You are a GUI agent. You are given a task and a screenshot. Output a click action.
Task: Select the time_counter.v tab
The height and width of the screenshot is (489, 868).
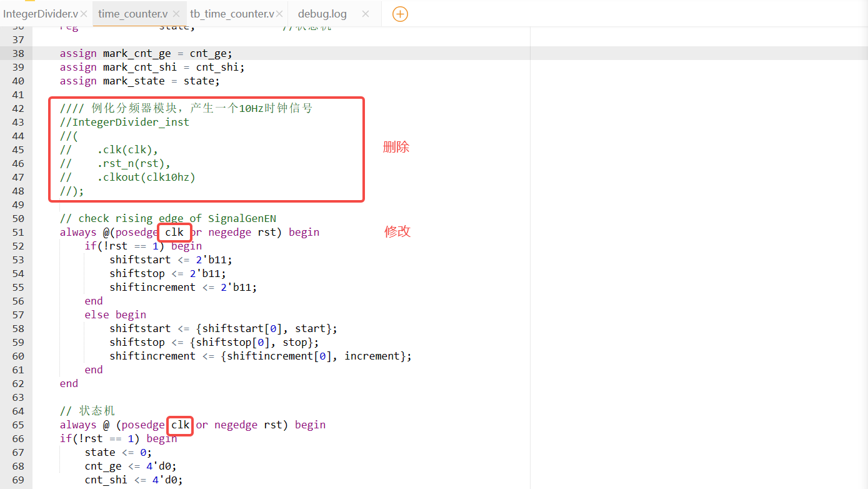pyautogui.click(x=132, y=14)
